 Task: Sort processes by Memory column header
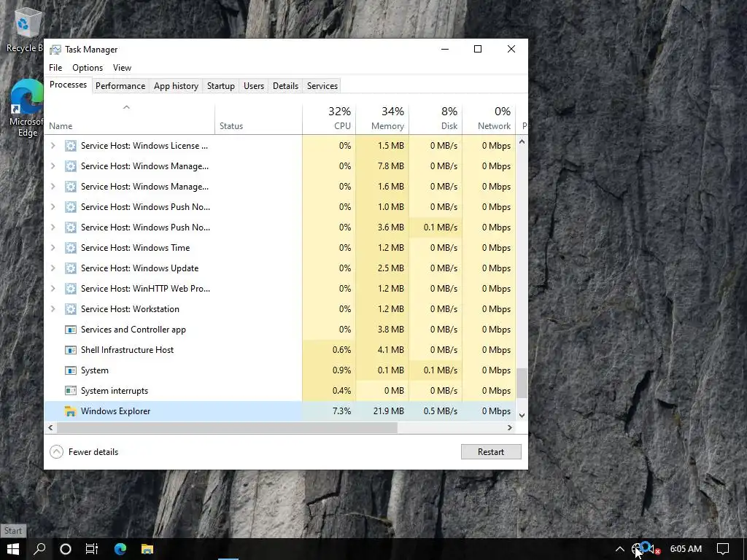[382, 118]
